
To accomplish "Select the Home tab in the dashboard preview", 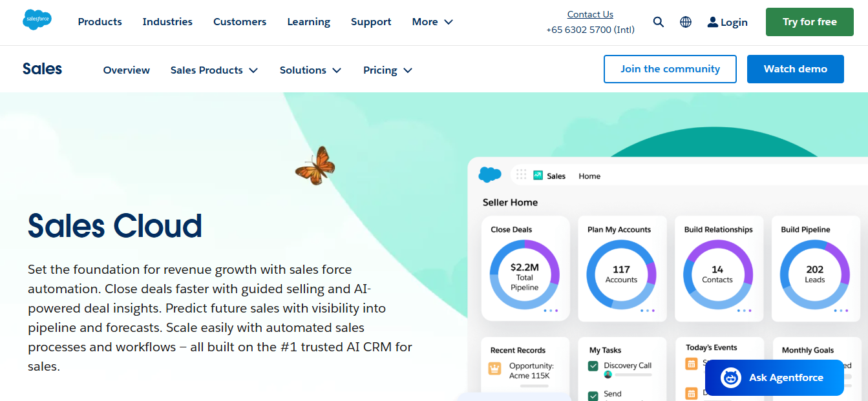I will (589, 176).
